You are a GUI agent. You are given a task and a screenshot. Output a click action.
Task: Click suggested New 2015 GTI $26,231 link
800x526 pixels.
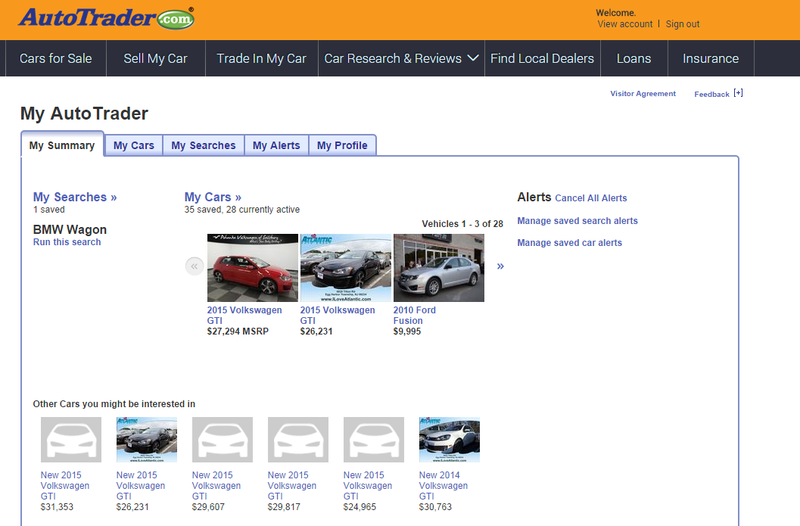click(x=141, y=485)
